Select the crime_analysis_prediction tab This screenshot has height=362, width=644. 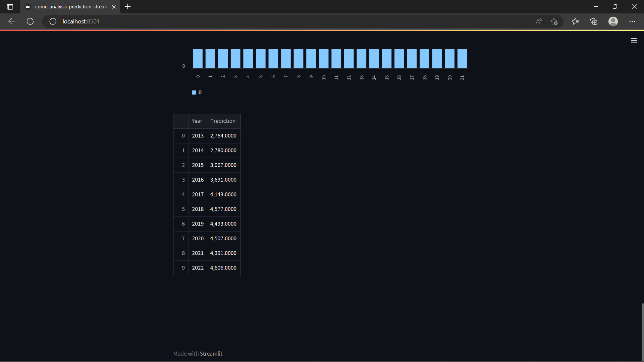(70, 7)
